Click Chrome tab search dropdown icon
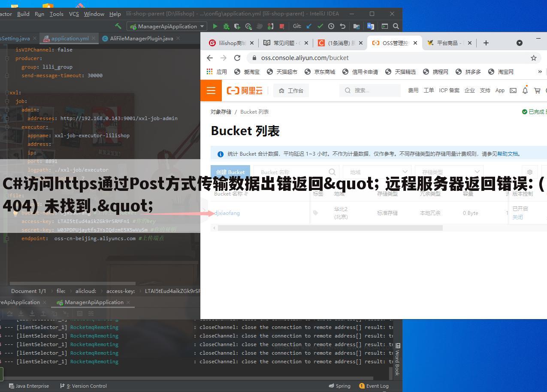This screenshot has width=547, height=392. (x=520, y=43)
